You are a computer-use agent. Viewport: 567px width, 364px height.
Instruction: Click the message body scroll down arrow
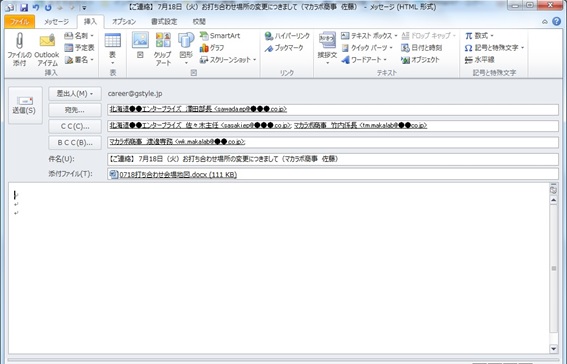[x=553, y=349]
